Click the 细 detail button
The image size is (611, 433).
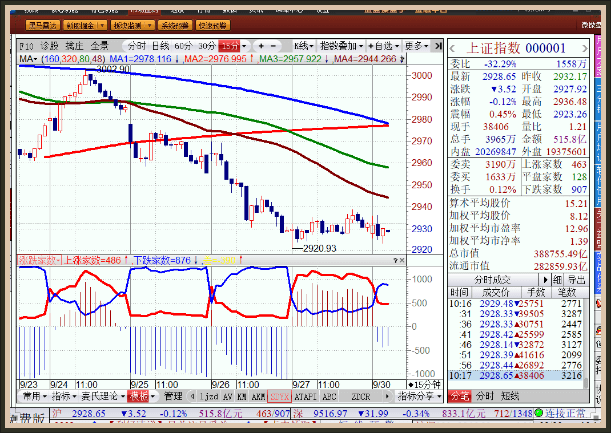pyautogui.click(x=557, y=279)
